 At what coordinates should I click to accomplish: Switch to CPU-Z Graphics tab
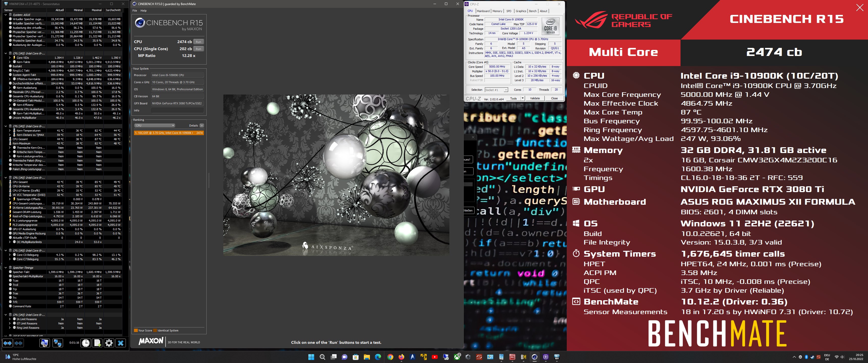[x=521, y=11]
